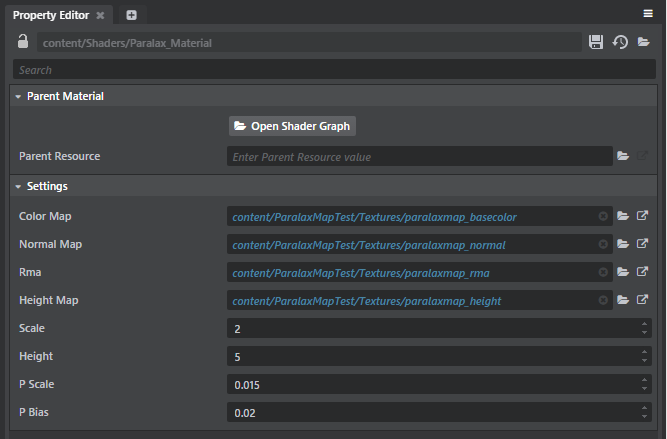Browse for Parent Resource file
The image size is (667, 439).
[623, 156]
